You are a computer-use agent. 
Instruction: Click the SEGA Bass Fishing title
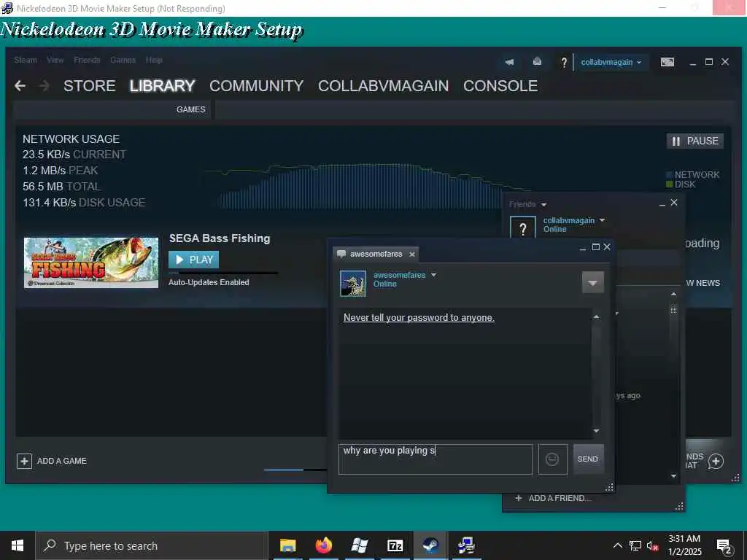pos(220,238)
